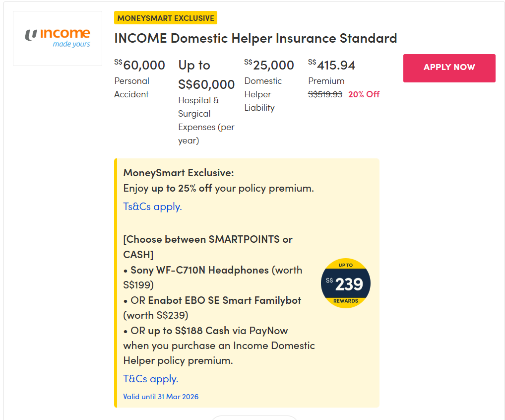The image size is (505, 420).
Task: Open the Ts&Cs apply link
Action: (152, 207)
